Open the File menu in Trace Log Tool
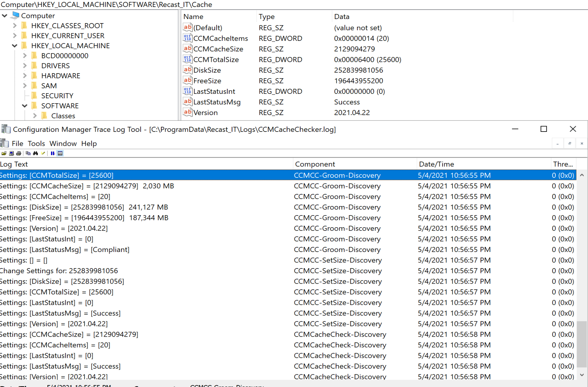The height and width of the screenshot is (387, 588). click(x=17, y=144)
